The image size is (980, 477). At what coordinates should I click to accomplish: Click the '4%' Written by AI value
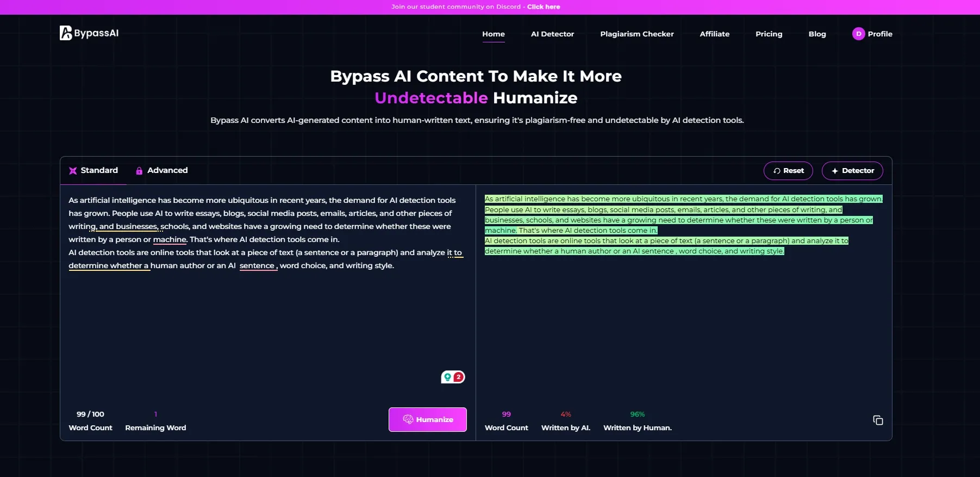coord(566,414)
